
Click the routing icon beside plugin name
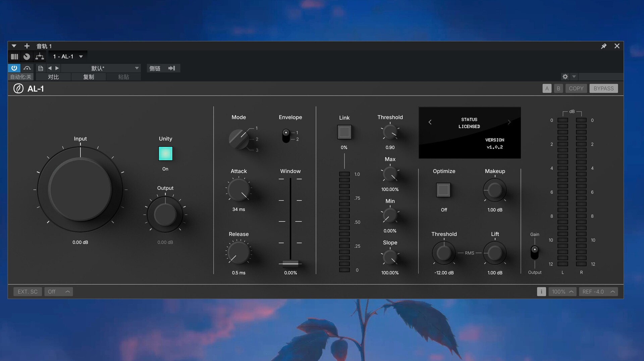point(40,57)
